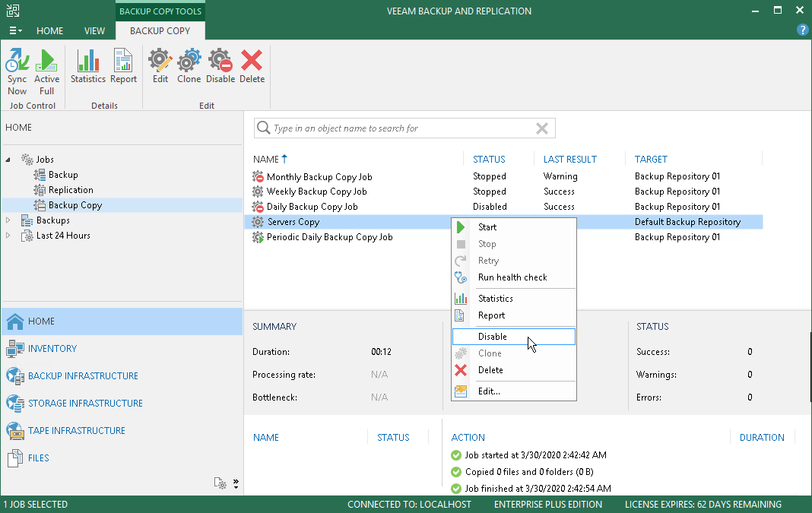This screenshot has width=812, height=513.
Task: Start an Active Full backup
Action: [x=46, y=72]
